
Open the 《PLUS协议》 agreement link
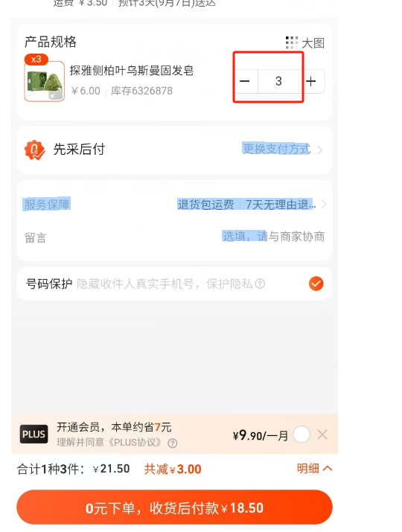(x=136, y=443)
